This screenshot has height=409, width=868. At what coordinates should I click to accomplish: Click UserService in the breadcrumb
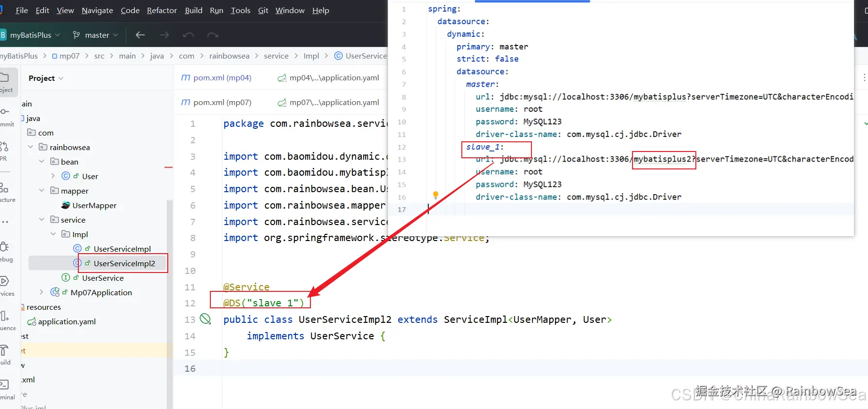pyautogui.click(x=361, y=56)
